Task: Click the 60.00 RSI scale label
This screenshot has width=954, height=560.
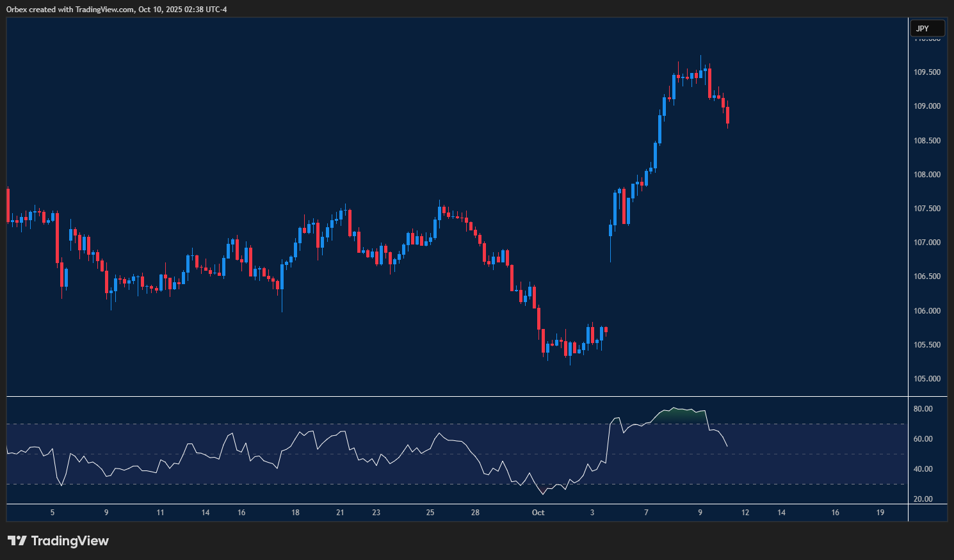Action: coord(923,439)
